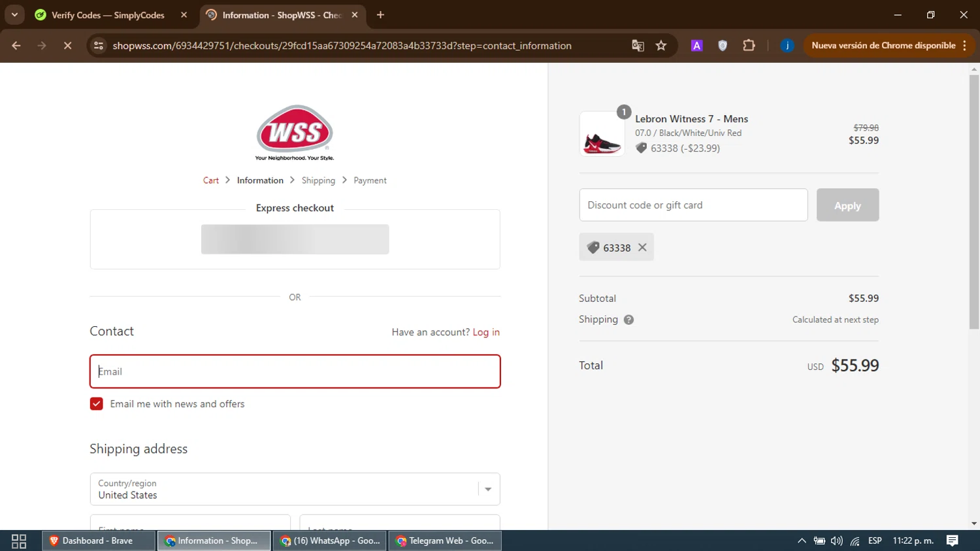The width and height of the screenshot is (980, 551).
Task: Click ESP language indicator
Action: coord(875,541)
